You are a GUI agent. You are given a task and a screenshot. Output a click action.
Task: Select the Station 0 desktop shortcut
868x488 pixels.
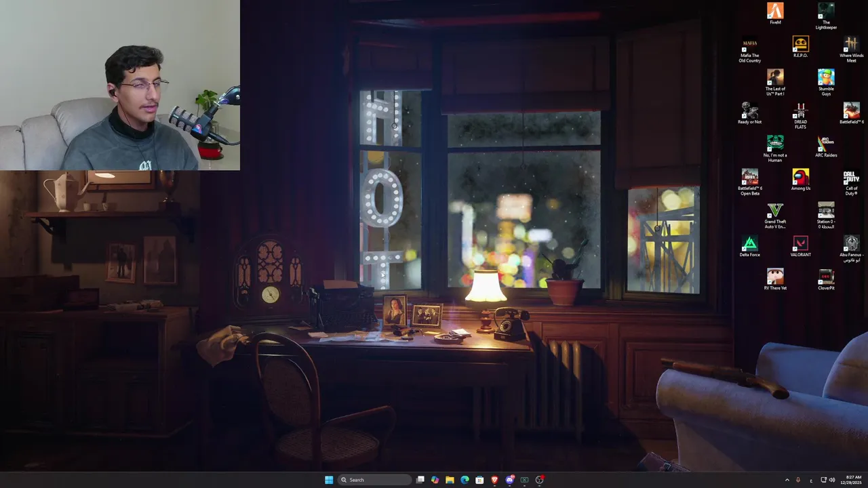(x=826, y=216)
